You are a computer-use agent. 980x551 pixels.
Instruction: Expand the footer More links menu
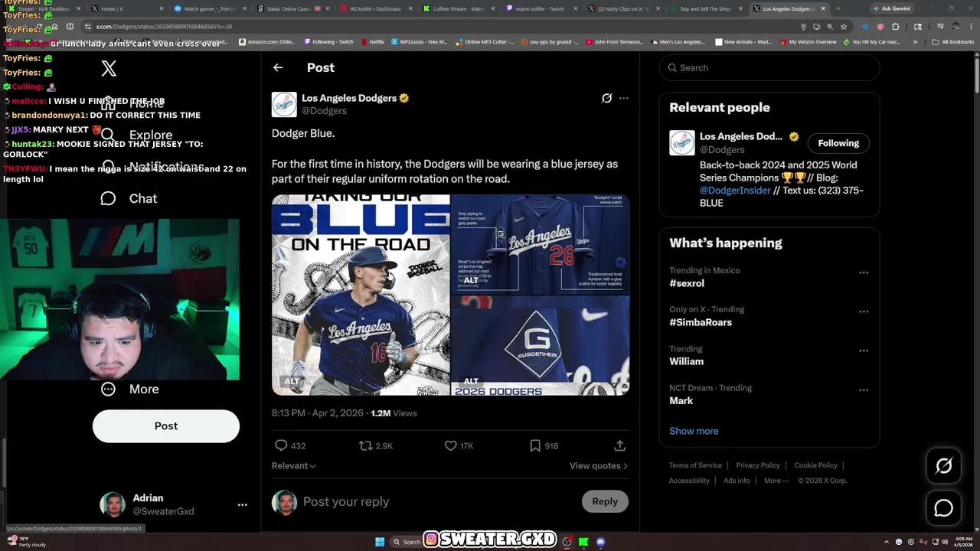[776, 481]
